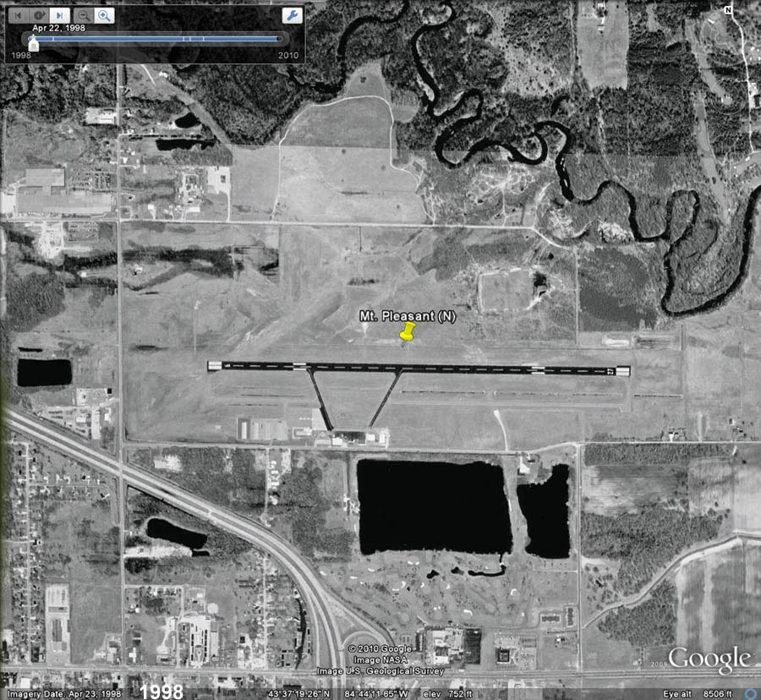Step to the next imagery date

(58, 15)
